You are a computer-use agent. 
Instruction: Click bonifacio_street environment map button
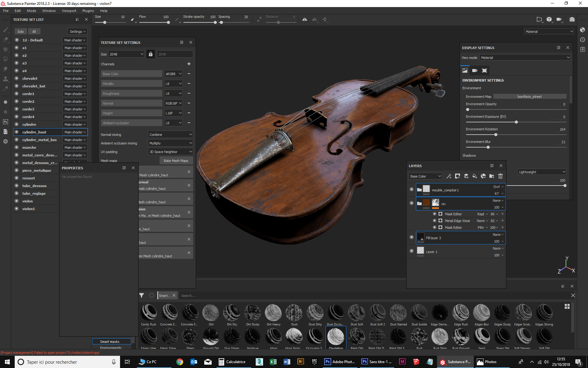coord(530,96)
